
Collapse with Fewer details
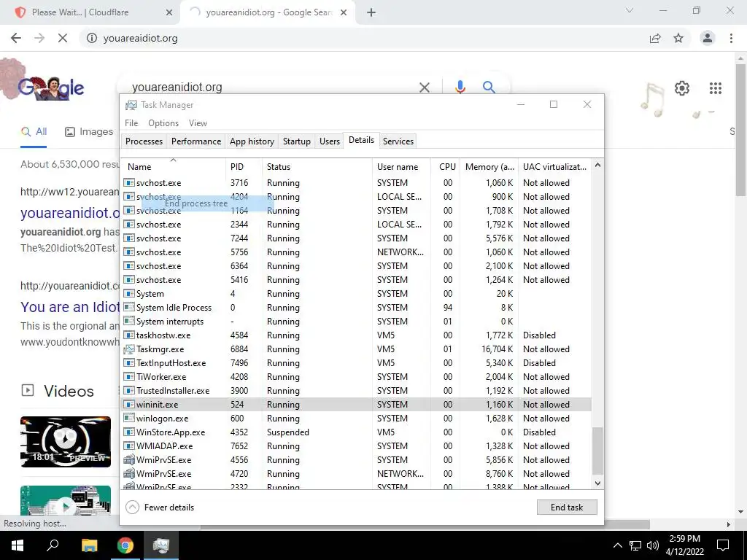[160, 507]
